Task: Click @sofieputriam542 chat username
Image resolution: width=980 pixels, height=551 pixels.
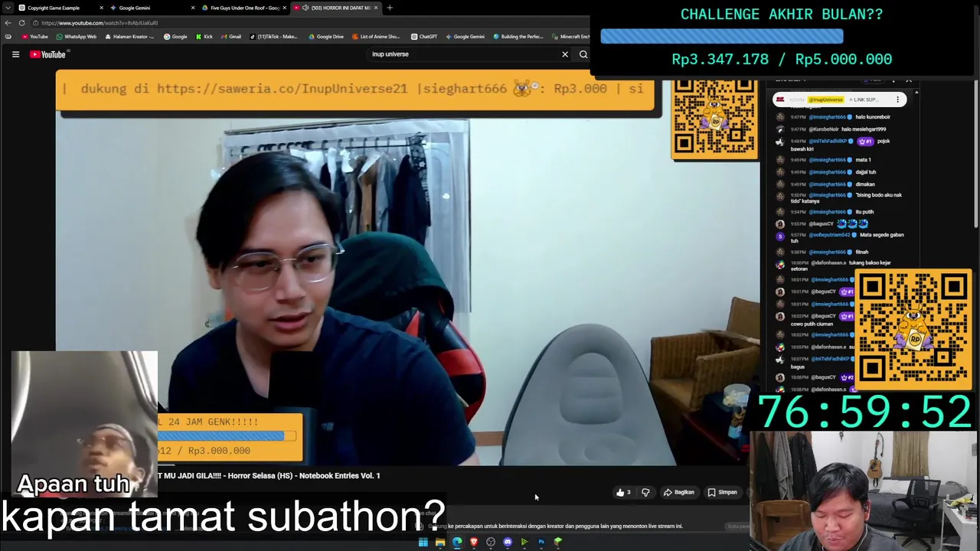Action: (831, 235)
